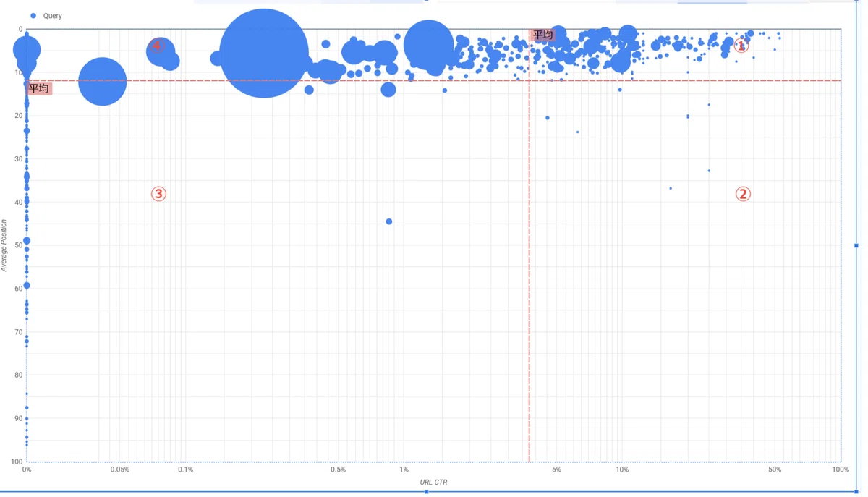Click the 80 tick on the y-axis
This screenshot has height=497, width=868.
click(x=19, y=375)
